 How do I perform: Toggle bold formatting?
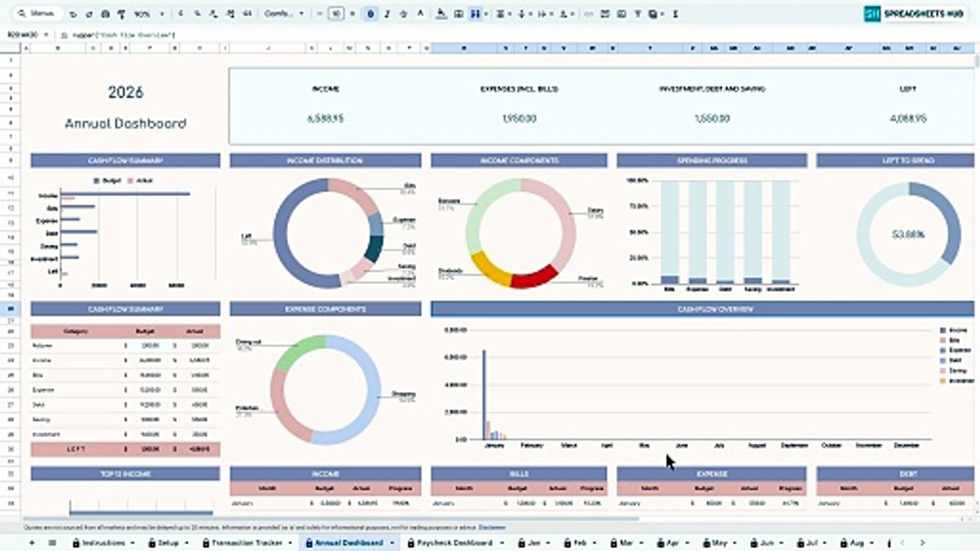[371, 14]
